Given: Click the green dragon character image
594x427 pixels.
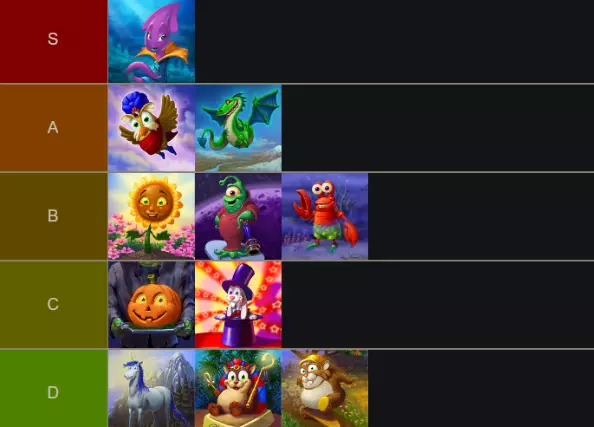Looking at the screenshot, I should point(238,128).
